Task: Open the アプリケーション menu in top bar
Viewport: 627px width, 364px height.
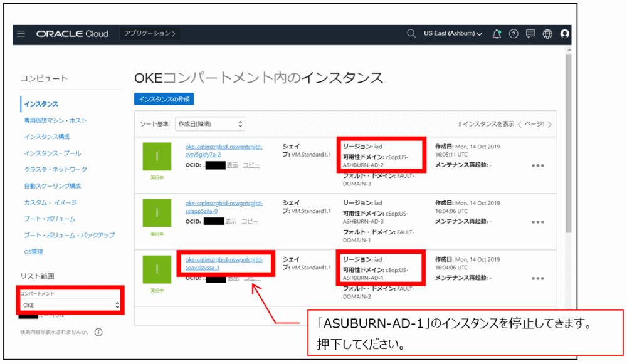Action: coord(149,34)
